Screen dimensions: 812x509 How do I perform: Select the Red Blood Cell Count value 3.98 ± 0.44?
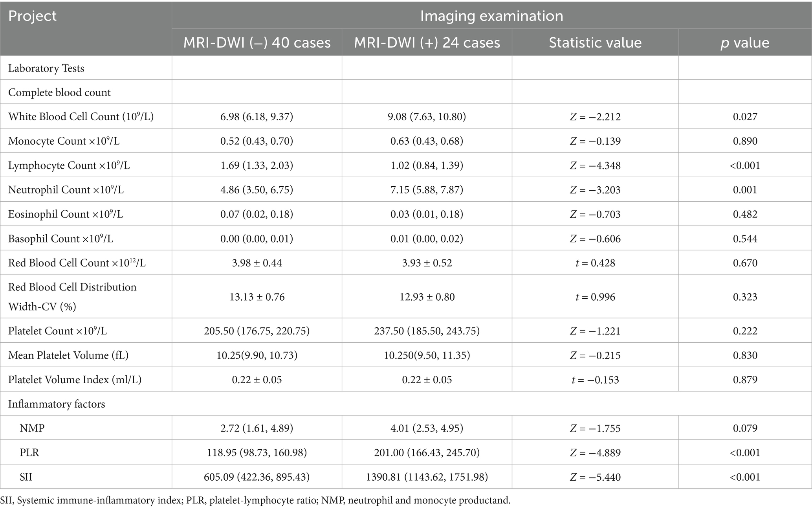257,263
